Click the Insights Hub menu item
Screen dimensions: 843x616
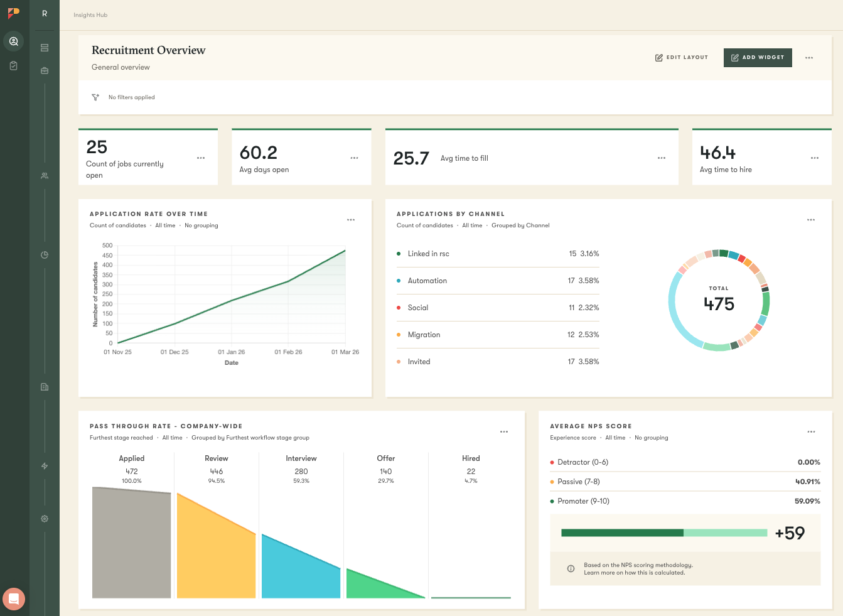click(90, 14)
